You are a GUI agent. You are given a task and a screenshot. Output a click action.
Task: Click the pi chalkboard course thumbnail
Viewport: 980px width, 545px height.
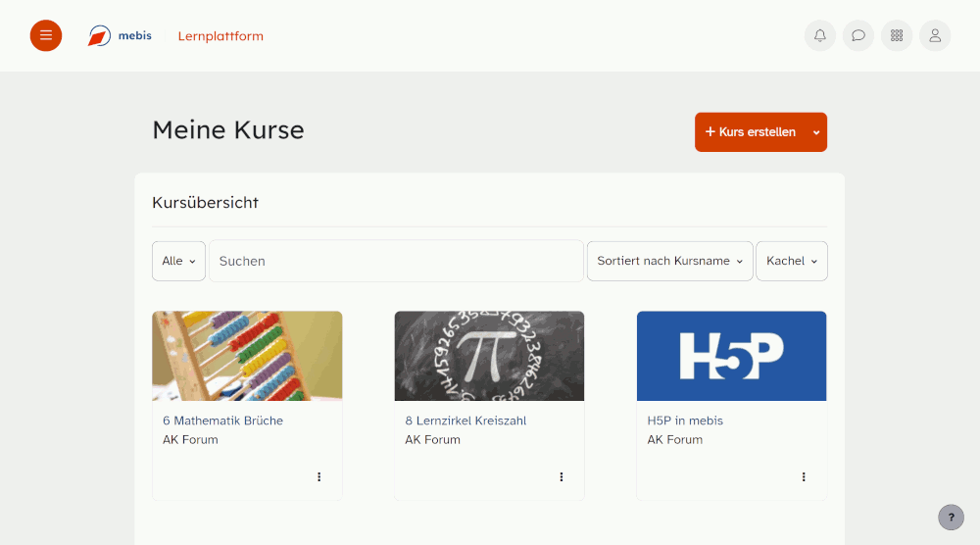tap(489, 356)
